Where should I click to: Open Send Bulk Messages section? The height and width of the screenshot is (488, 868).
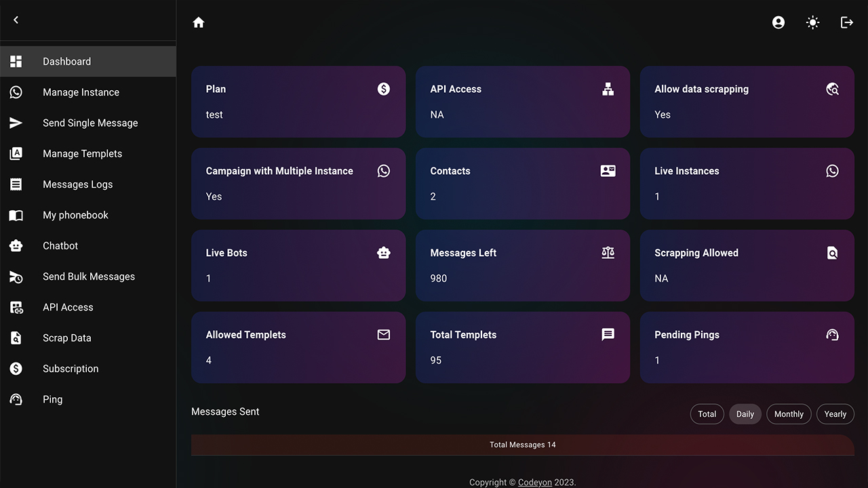(x=88, y=277)
